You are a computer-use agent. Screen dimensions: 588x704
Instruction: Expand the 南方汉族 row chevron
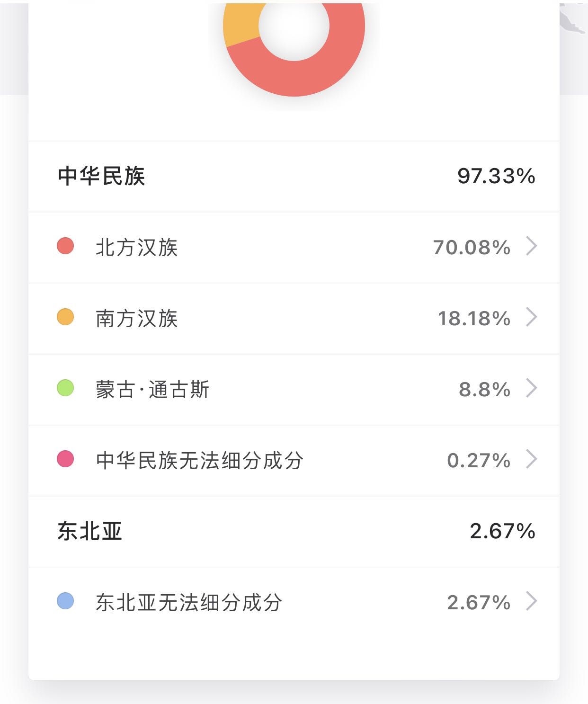532,318
